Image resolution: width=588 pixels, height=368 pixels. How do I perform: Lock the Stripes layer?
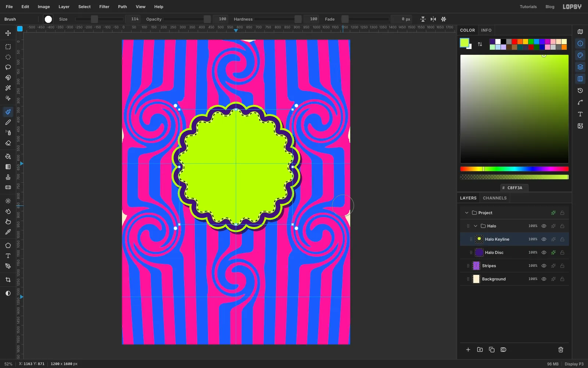[x=562, y=266]
